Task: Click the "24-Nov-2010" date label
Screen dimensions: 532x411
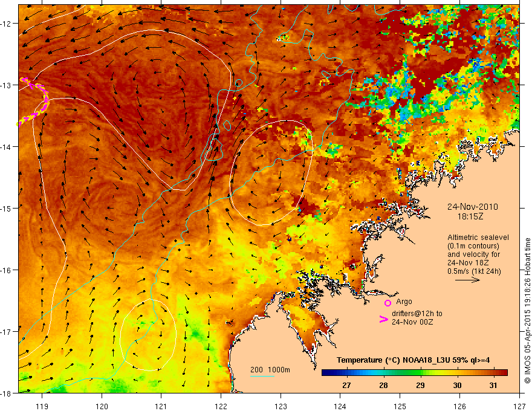Action: [473, 207]
